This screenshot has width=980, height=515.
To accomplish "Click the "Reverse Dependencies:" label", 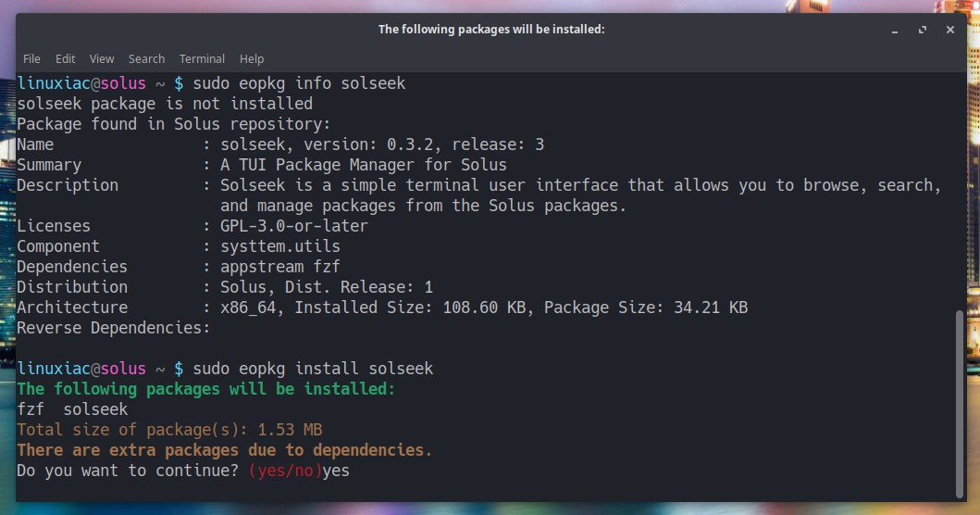I will click(x=114, y=328).
